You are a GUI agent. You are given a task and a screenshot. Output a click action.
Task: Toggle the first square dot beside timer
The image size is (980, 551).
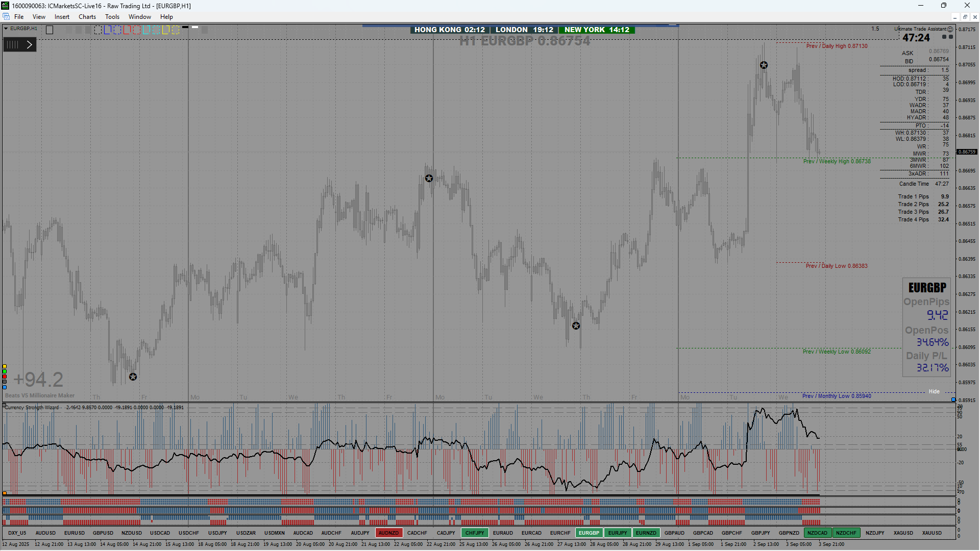[x=944, y=37]
